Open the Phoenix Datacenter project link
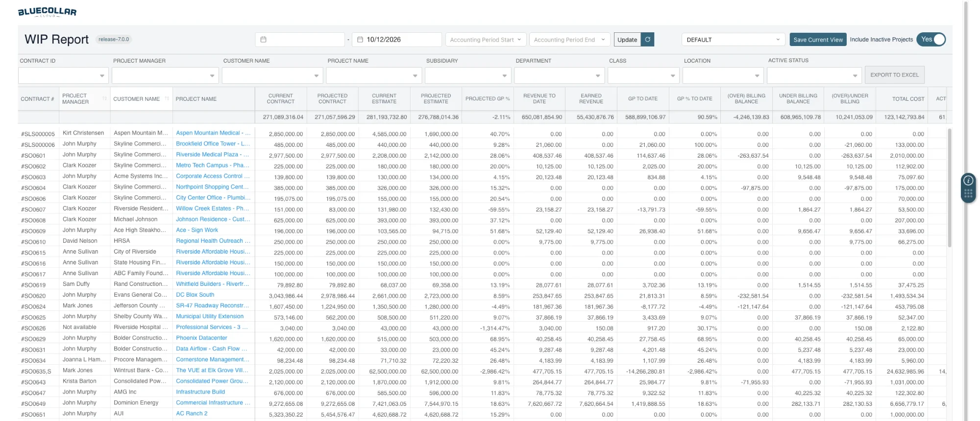The height and width of the screenshot is (421, 980). point(201,338)
